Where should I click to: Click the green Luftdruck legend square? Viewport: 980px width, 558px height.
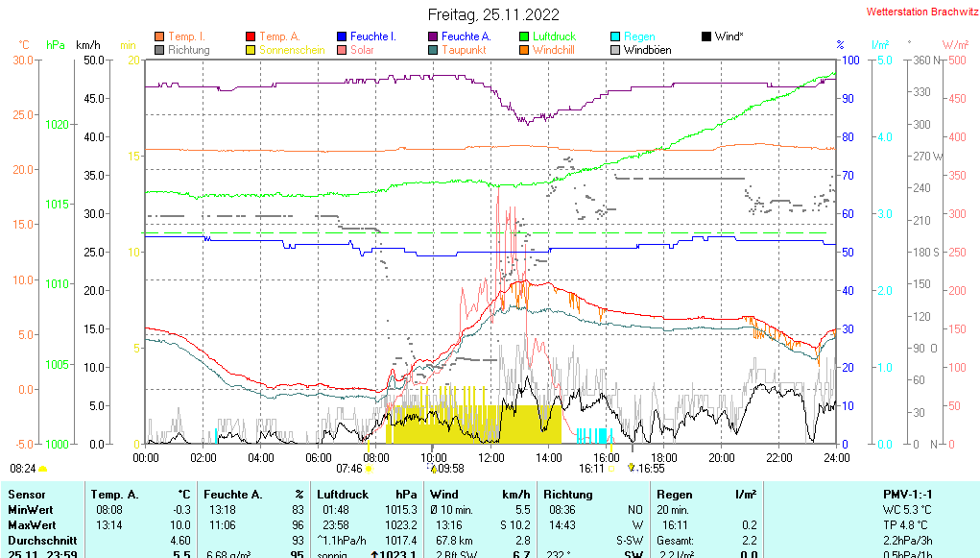(525, 36)
